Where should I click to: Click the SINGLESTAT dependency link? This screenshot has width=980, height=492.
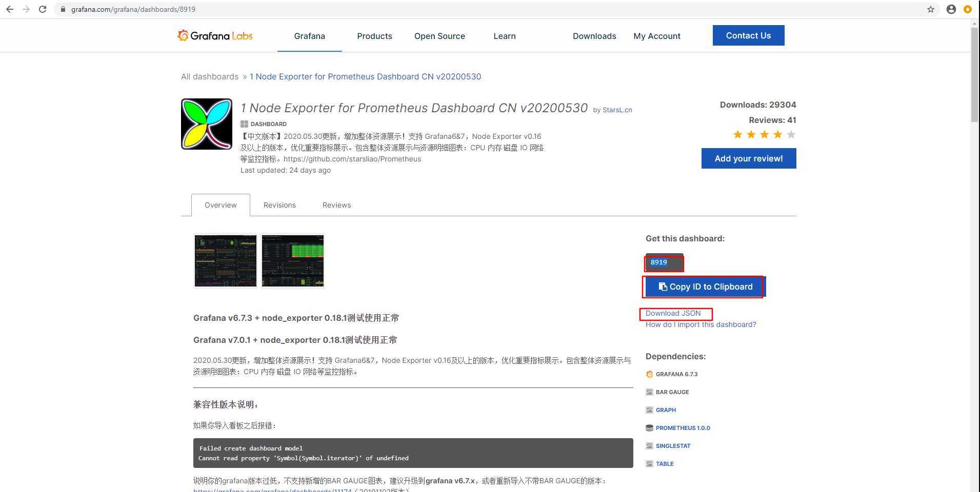(x=673, y=446)
